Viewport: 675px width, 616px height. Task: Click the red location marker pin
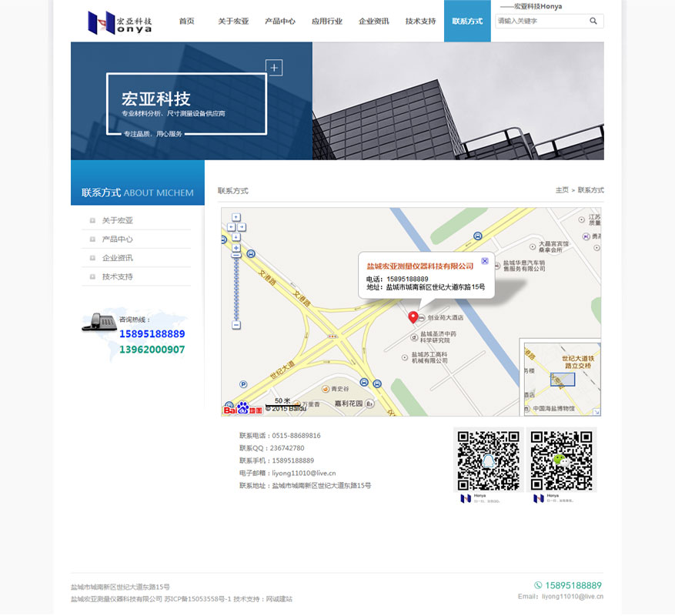click(x=413, y=317)
